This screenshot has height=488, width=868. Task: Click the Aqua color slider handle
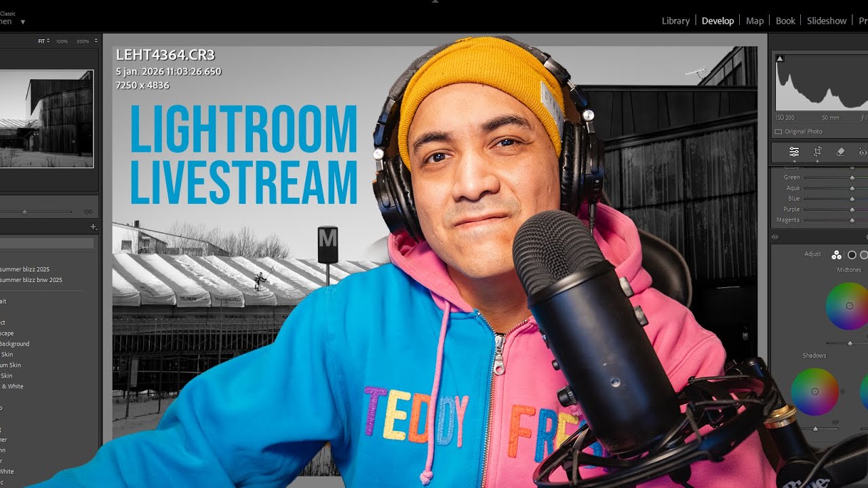(852, 188)
